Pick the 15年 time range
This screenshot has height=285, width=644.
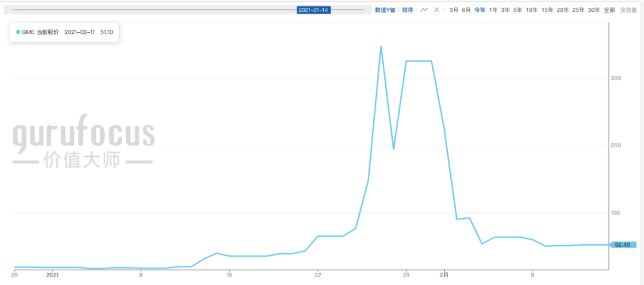click(547, 10)
